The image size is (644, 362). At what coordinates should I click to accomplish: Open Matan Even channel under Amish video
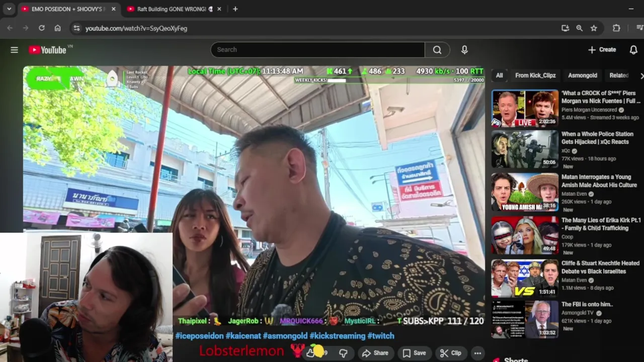pyautogui.click(x=574, y=194)
